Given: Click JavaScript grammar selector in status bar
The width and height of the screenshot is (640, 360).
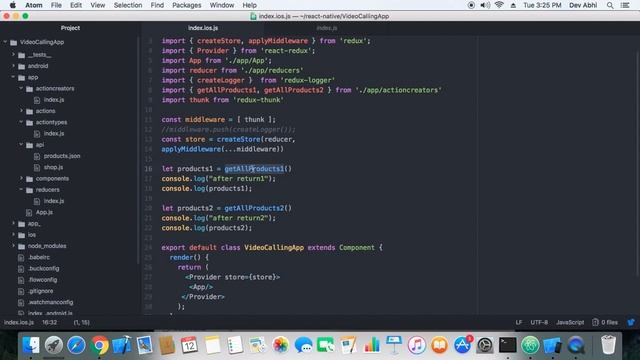Looking at the screenshot, I should (x=570, y=322).
